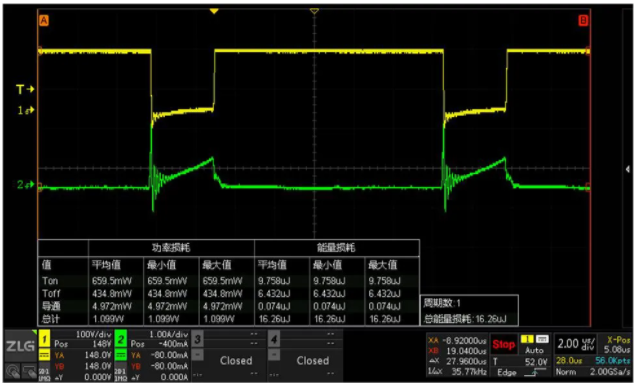Click the 功率损耗 table header
Viewport: 634px width, 385px height.
tap(171, 248)
